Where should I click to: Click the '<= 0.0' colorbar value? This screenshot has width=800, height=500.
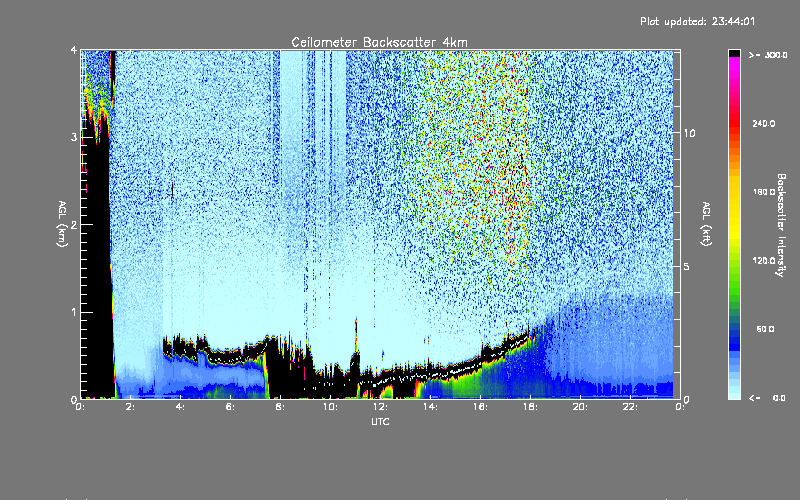768,398
